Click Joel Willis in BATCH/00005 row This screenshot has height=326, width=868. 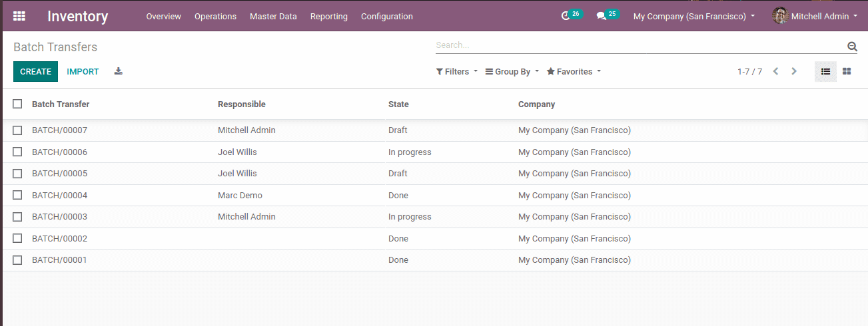[x=237, y=174]
